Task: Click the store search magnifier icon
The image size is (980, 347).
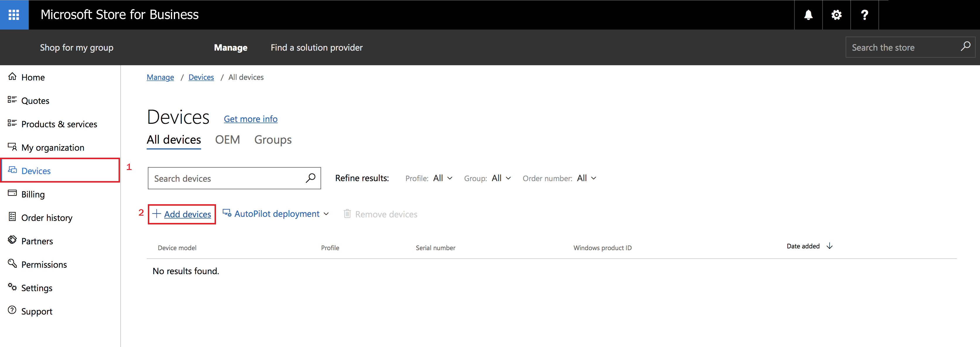Action: pyautogui.click(x=965, y=47)
